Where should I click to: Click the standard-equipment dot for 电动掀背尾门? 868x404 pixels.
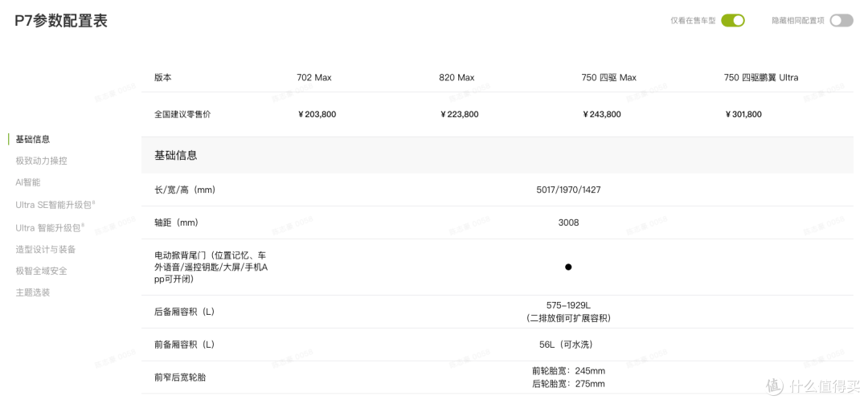(568, 267)
